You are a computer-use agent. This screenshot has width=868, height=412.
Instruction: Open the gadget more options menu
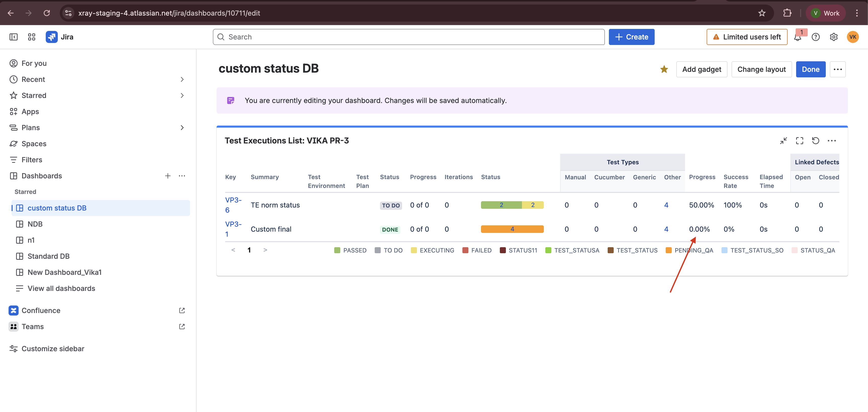click(832, 141)
